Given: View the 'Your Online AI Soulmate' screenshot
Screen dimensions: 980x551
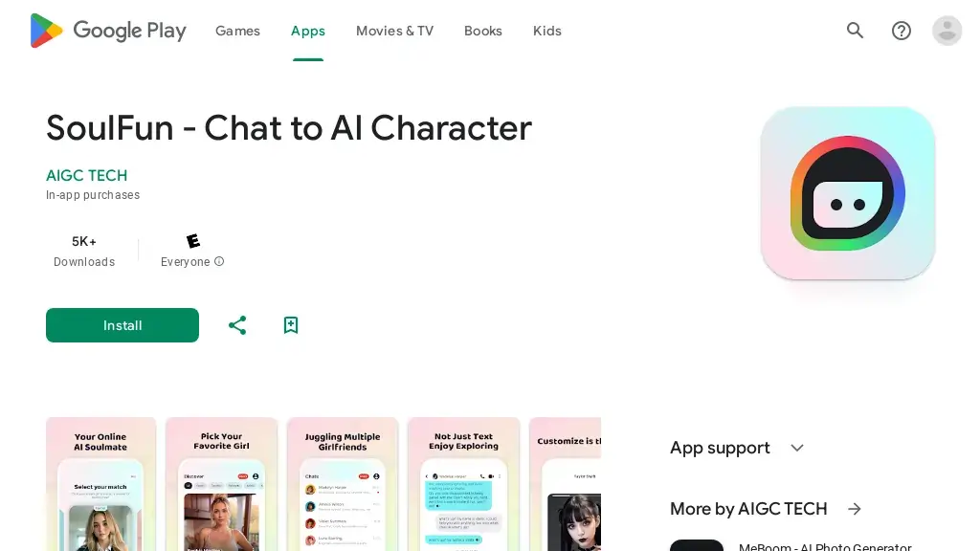Looking at the screenshot, I should [100, 484].
